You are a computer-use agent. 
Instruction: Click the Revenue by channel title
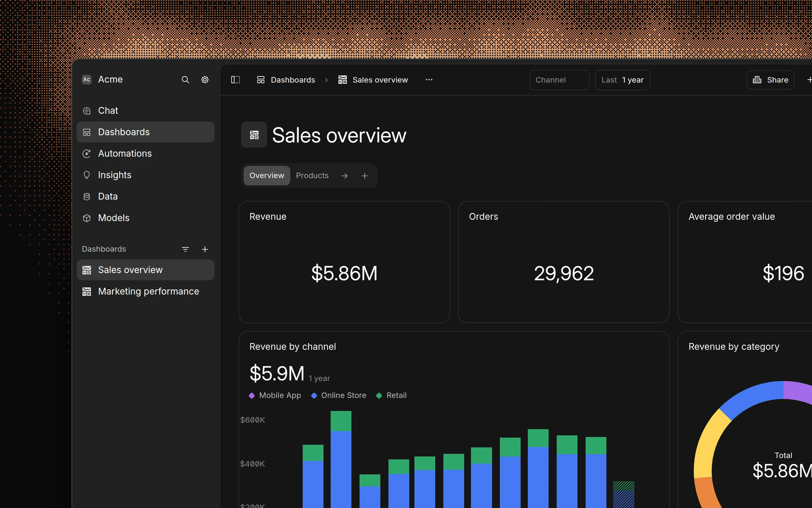293,347
